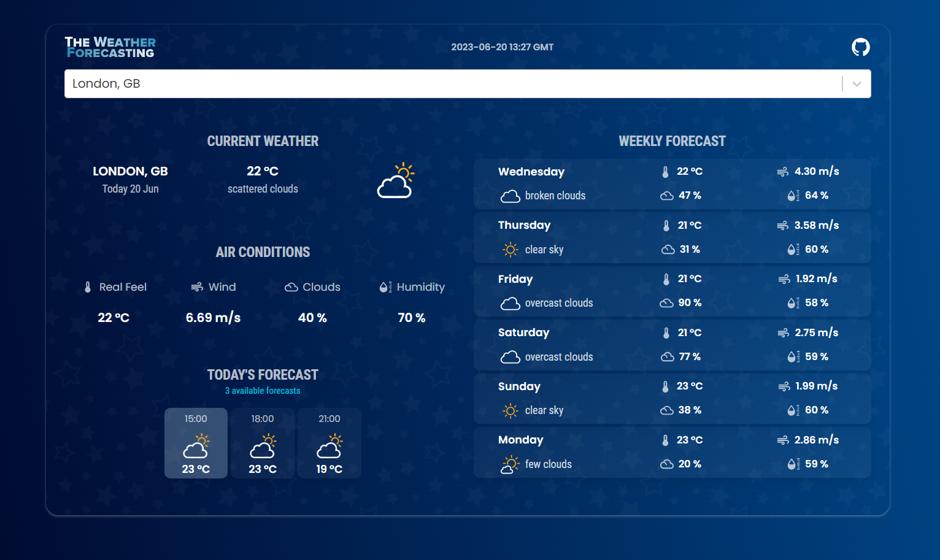
Task: Click The Weather Forecasting logo
Action: (x=110, y=47)
